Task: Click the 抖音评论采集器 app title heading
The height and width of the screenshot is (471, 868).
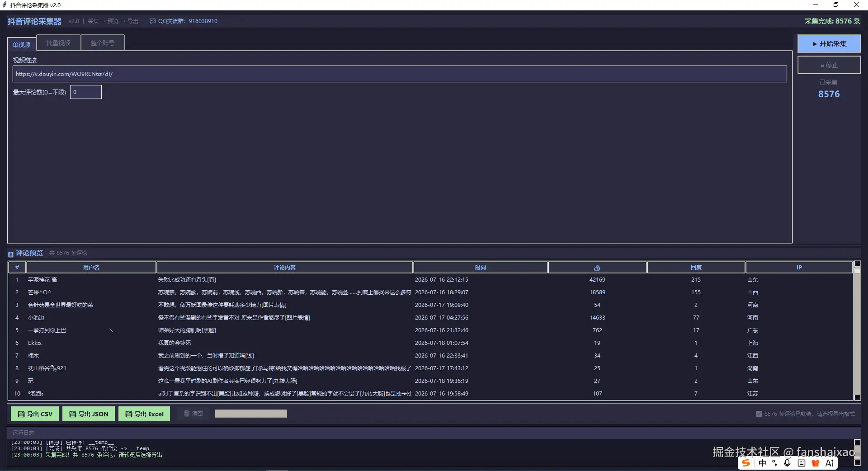Action: [34, 21]
